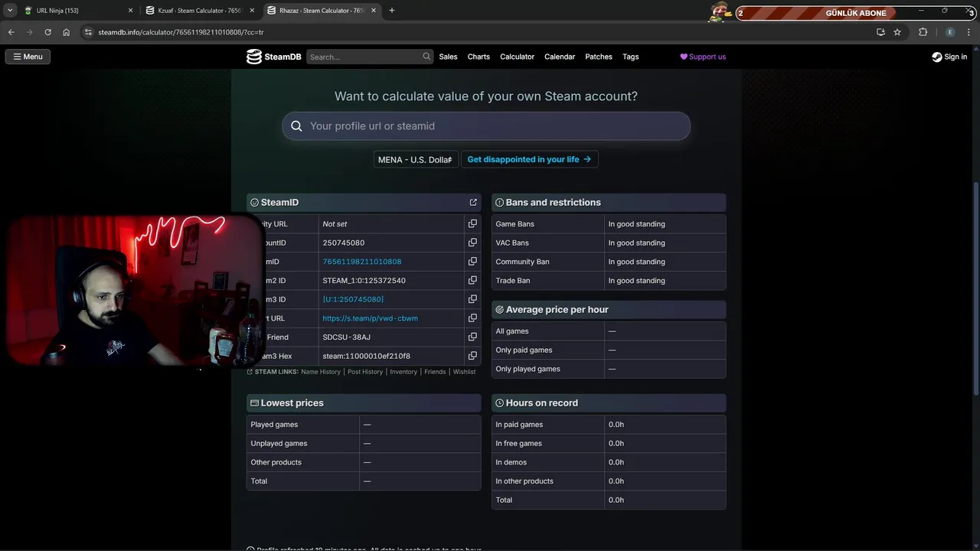This screenshot has height=551, width=980.
Task: Open [U:1:250745080] Steam3 ID link
Action: pos(353,299)
